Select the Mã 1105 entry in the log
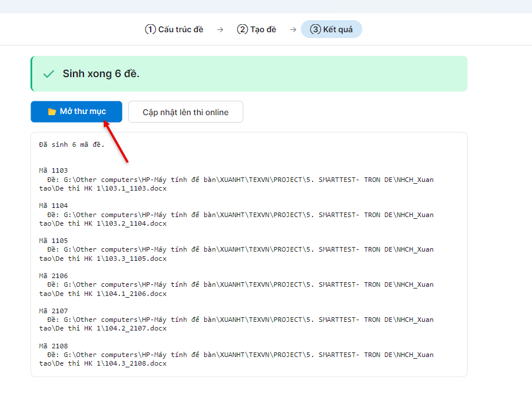Image resolution: width=532 pixels, height=395 pixels. pyautogui.click(x=53, y=241)
